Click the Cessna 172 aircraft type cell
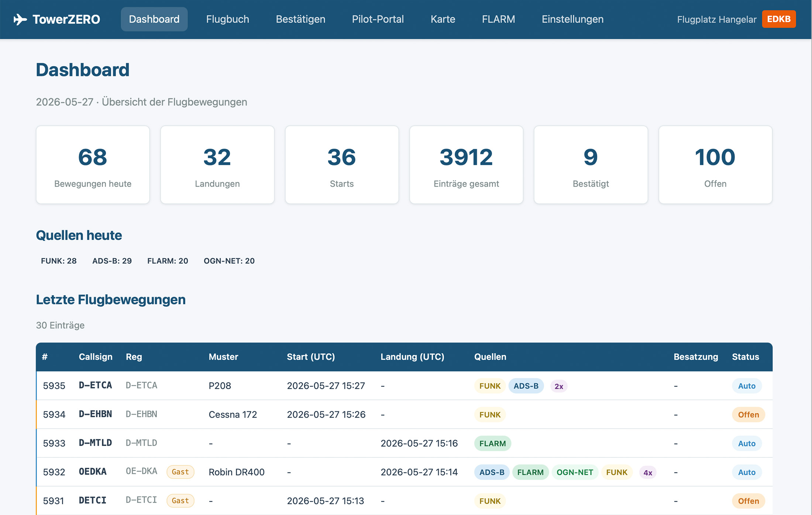This screenshot has height=515, width=812. tap(233, 414)
